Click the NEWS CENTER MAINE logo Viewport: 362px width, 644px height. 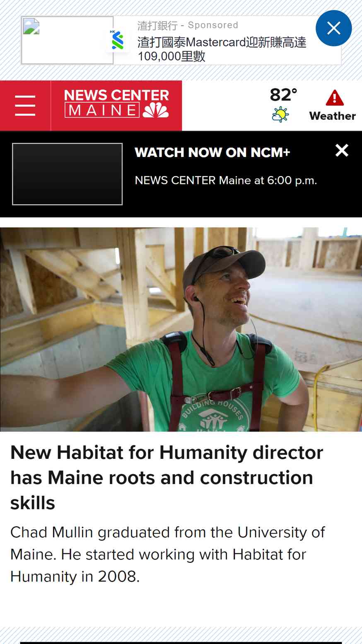coord(116,104)
